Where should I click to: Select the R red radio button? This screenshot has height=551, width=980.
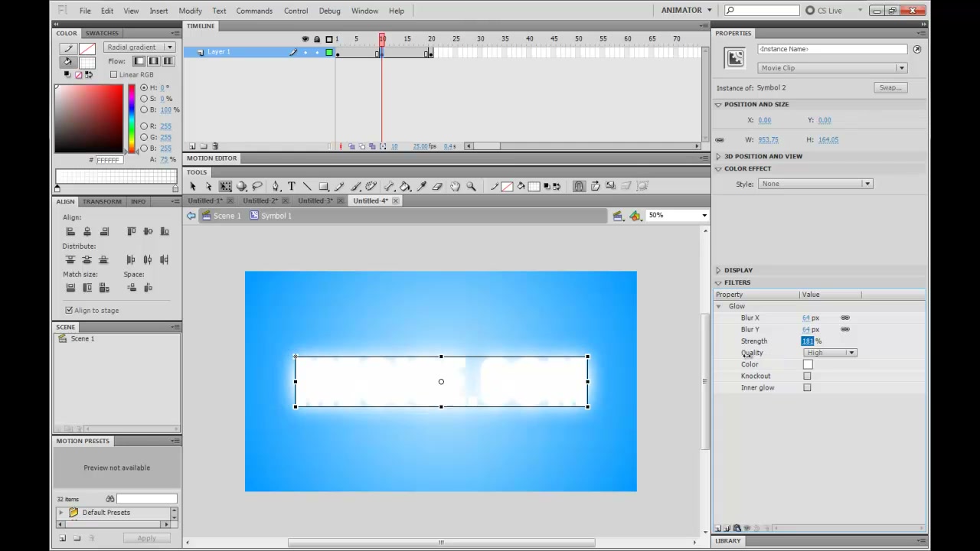click(x=143, y=126)
